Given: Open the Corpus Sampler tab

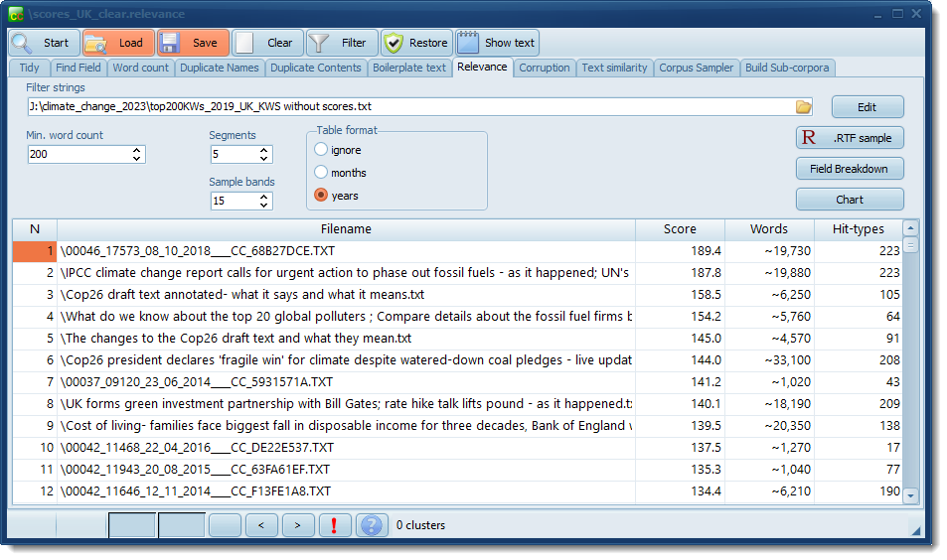Looking at the screenshot, I should tap(697, 68).
